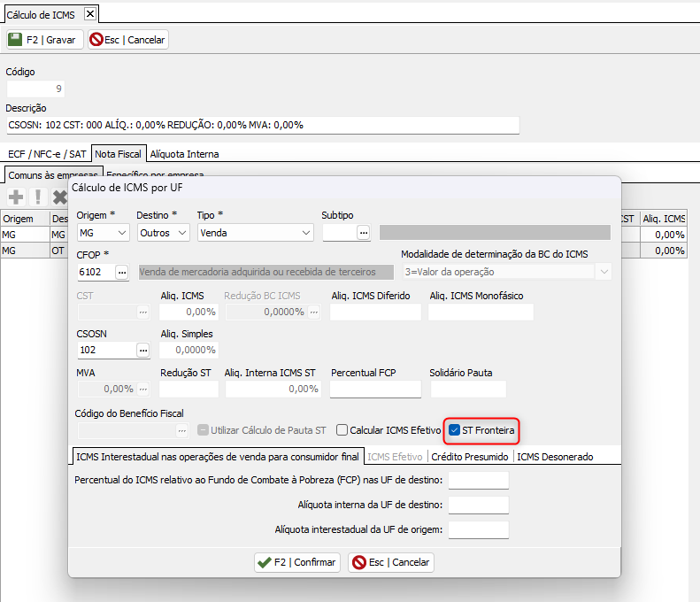Viewport: 700px width, 602px height.
Task: Click F2 Gravar save button
Action: click(44, 40)
